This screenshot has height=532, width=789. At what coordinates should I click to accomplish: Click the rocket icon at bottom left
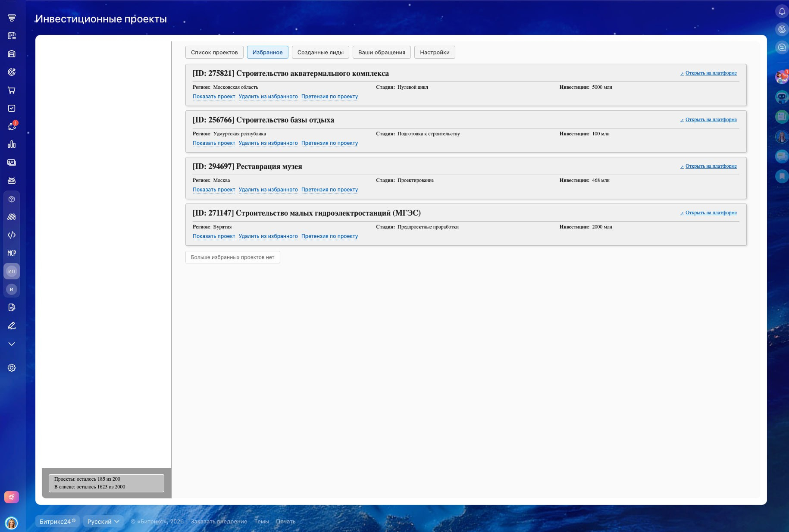(x=12, y=497)
